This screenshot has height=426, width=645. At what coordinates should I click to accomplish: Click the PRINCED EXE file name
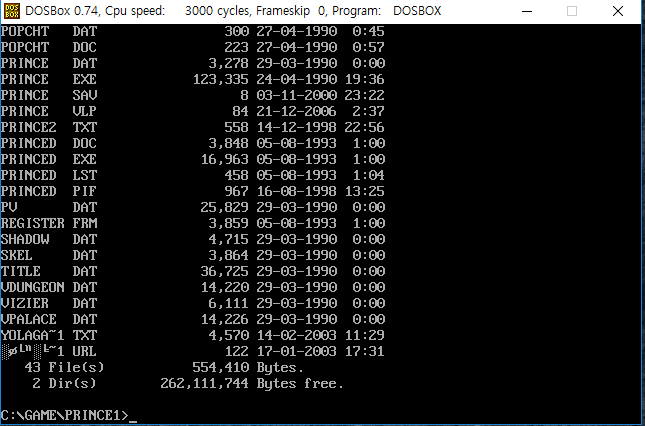(49, 160)
